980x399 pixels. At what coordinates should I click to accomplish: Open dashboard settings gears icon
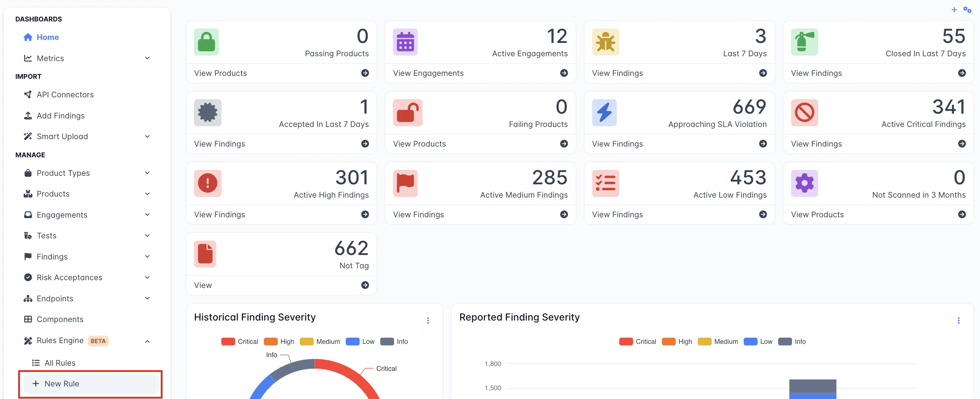click(967, 10)
